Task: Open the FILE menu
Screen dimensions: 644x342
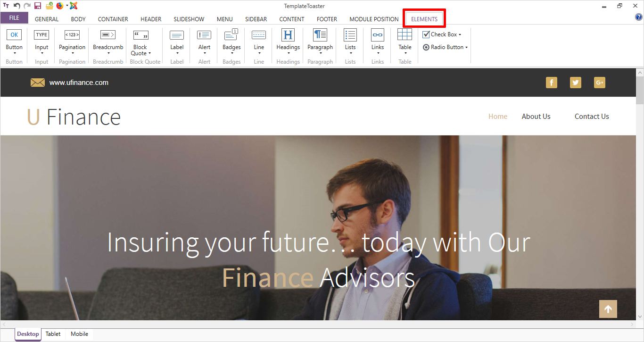Action: click(x=14, y=18)
